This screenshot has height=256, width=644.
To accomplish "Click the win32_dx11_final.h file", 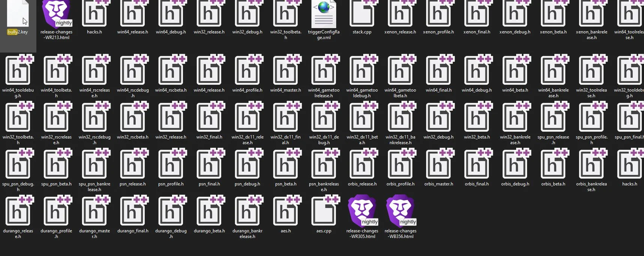I will tap(285, 118).
